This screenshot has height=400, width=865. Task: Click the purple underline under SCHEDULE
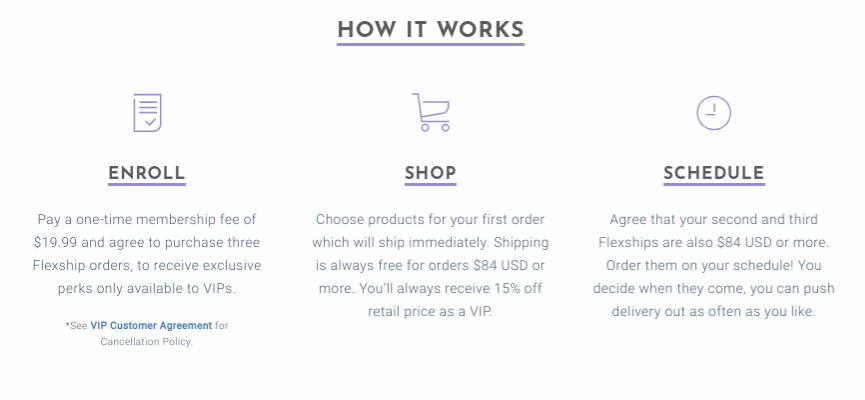coord(714,184)
